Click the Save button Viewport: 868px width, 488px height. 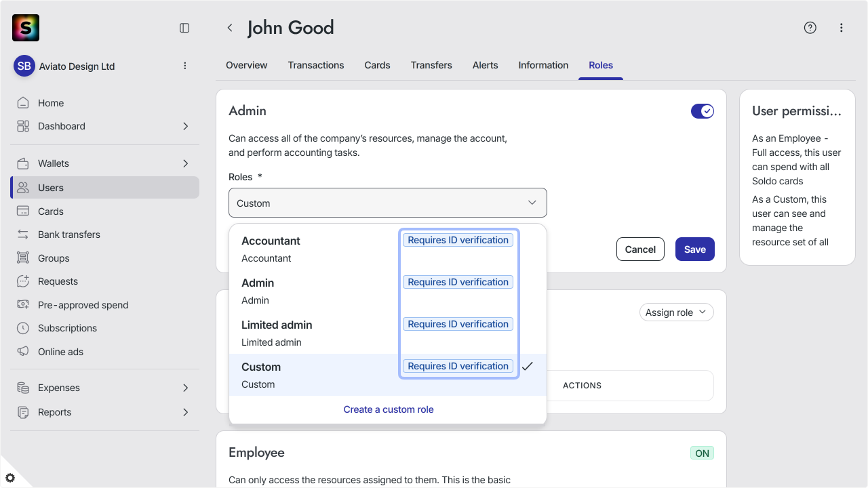695,249
